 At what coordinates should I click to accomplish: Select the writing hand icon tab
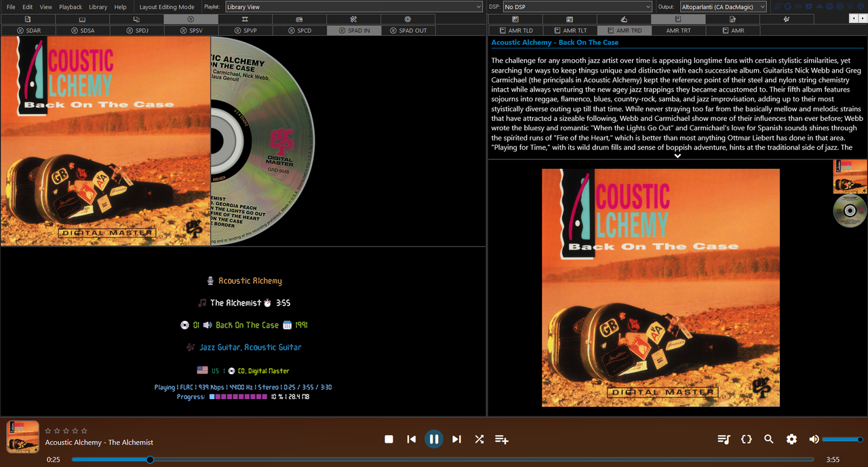624,19
